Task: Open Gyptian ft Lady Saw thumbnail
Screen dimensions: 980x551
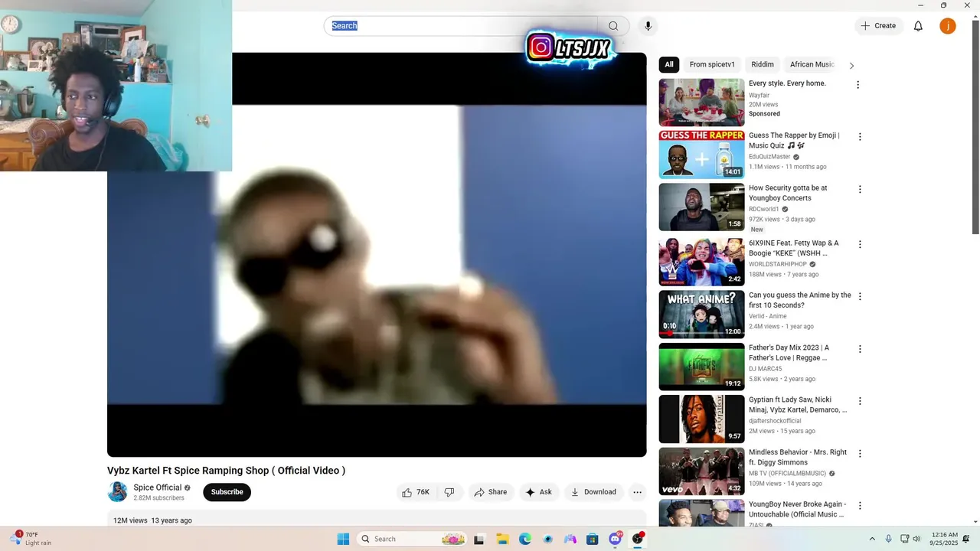Action: coord(701,419)
